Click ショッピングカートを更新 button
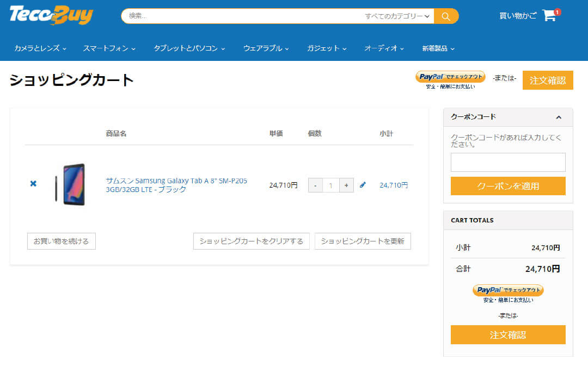This screenshot has height=366, width=588. (x=363, y=241)
